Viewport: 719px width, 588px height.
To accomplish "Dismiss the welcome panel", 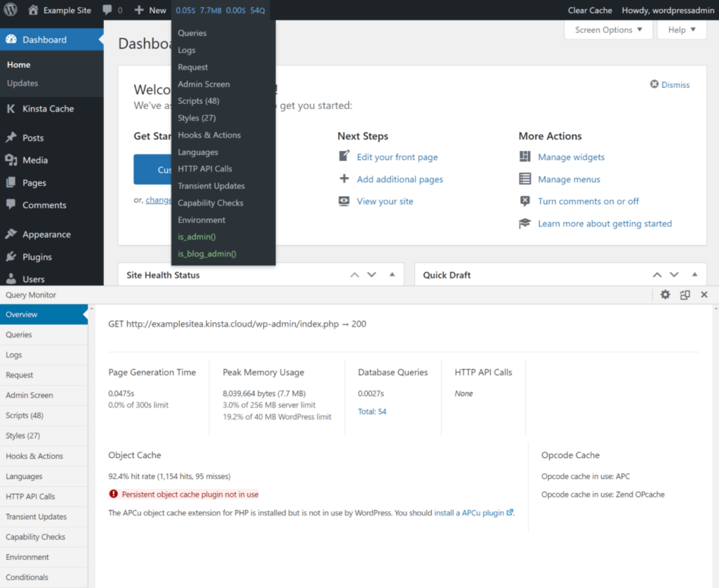I will (x=669, y=84).
